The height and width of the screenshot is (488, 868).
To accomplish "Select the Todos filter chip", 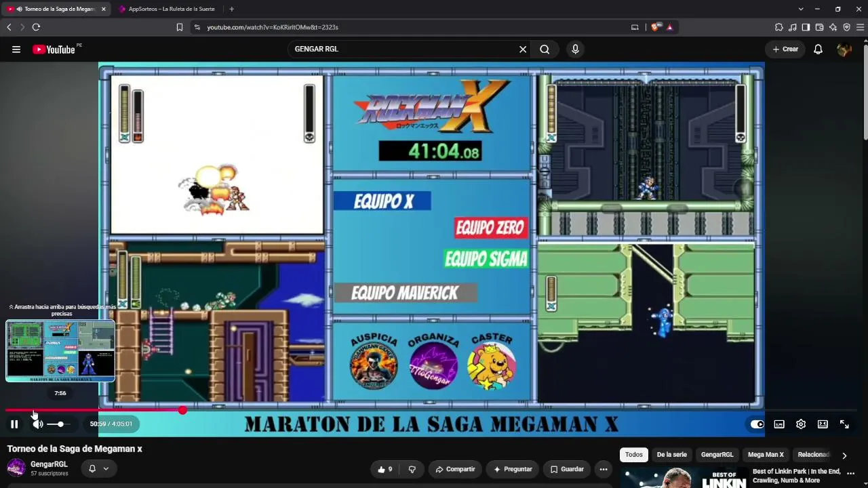I will (634, 455).
